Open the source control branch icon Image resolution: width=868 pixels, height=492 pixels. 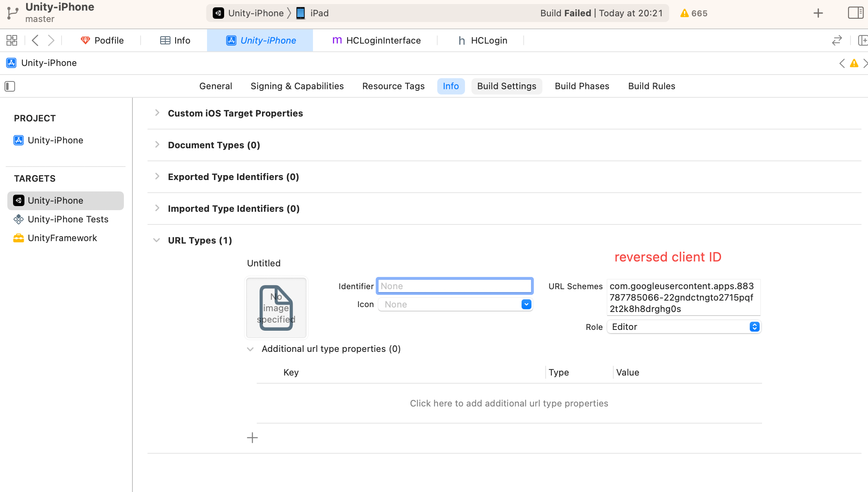(13, 13)
